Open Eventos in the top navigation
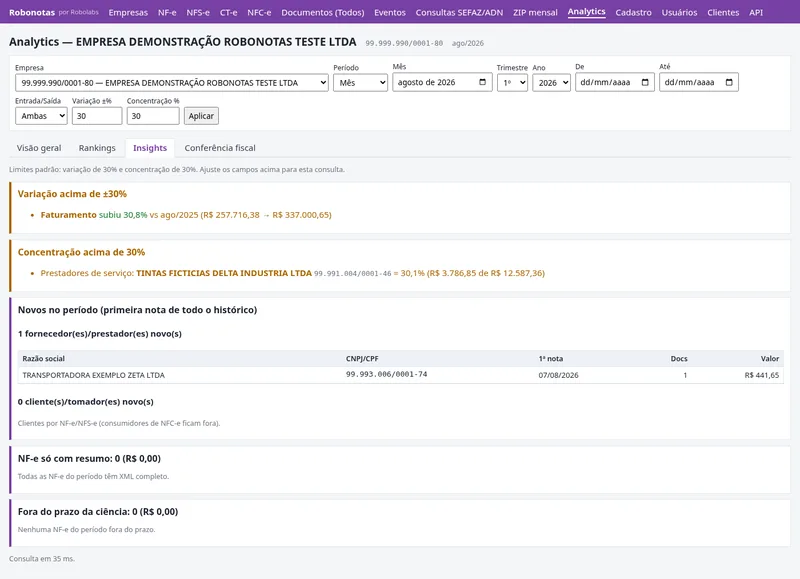Viewport: 800px width, 579px height. click(390, 12)
